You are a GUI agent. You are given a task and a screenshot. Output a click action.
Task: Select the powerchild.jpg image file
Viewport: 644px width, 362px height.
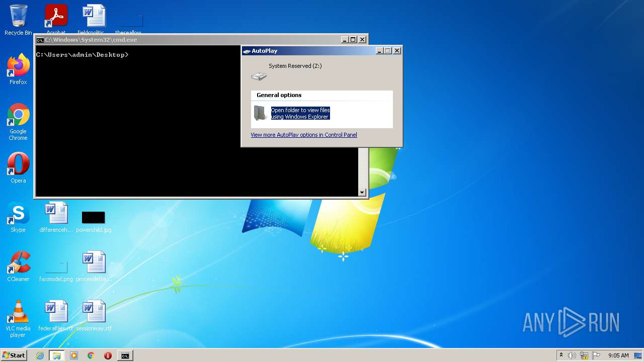pos(94,222)
